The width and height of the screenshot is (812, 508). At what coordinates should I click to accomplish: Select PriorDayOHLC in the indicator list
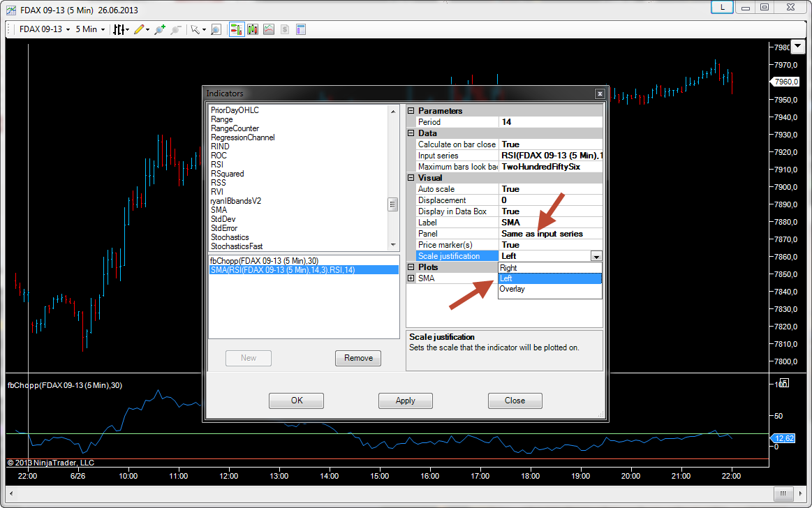235,110
